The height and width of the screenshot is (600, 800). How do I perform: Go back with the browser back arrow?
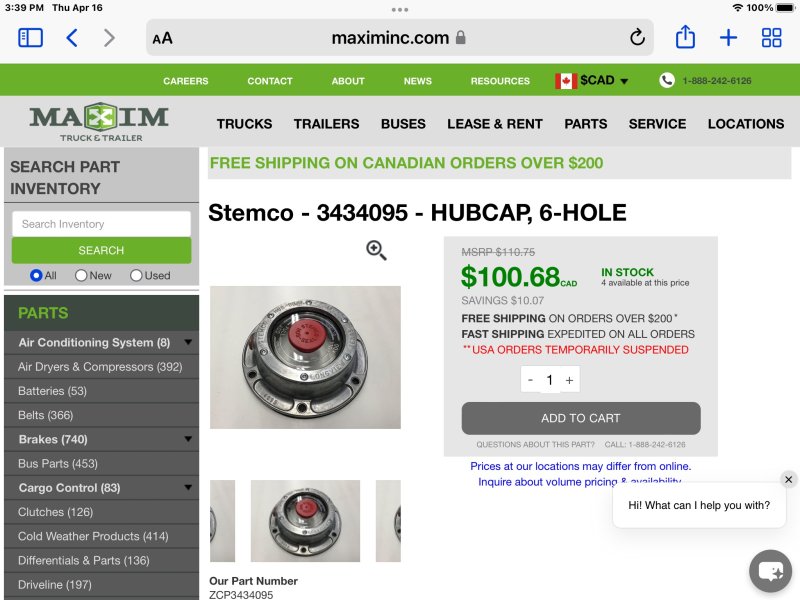[x=72, y=38]
